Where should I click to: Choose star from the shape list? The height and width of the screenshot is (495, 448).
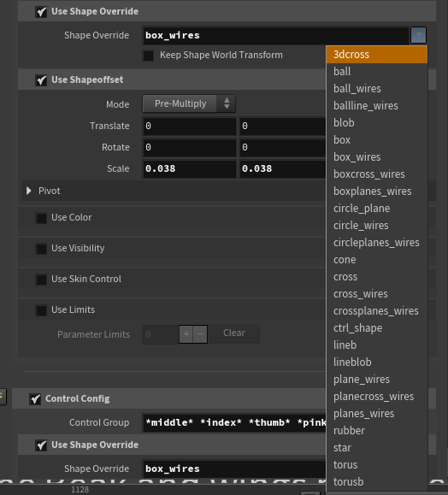click(x=377, y=447)
